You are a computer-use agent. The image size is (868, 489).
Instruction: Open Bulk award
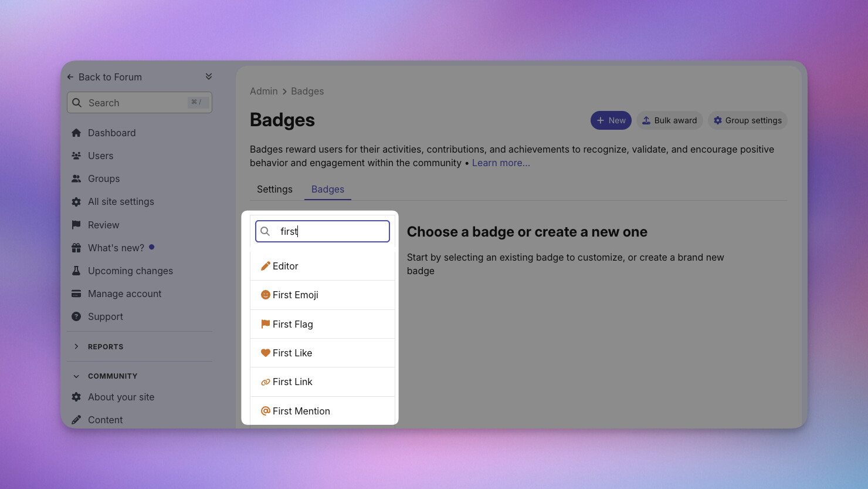[x=670, y=120]
